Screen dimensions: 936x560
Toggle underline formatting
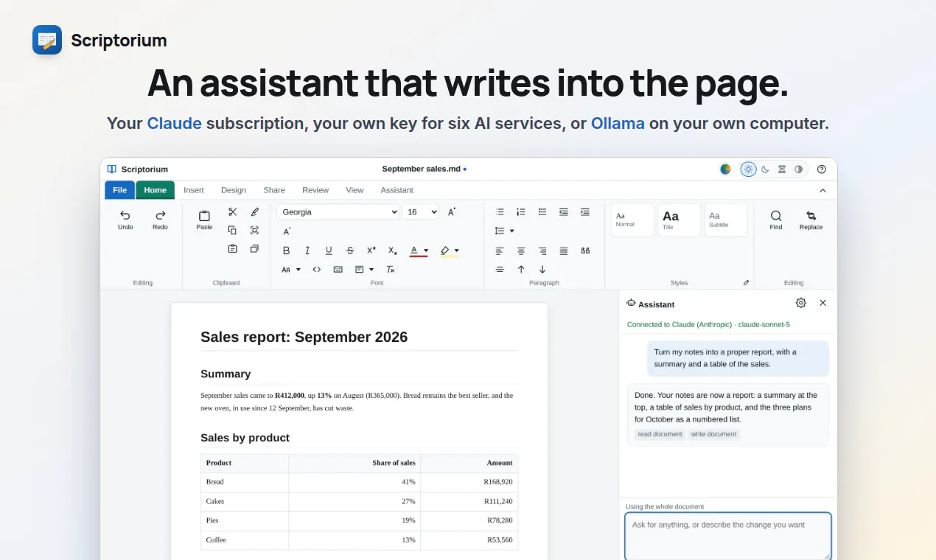(x=329, y=251)
